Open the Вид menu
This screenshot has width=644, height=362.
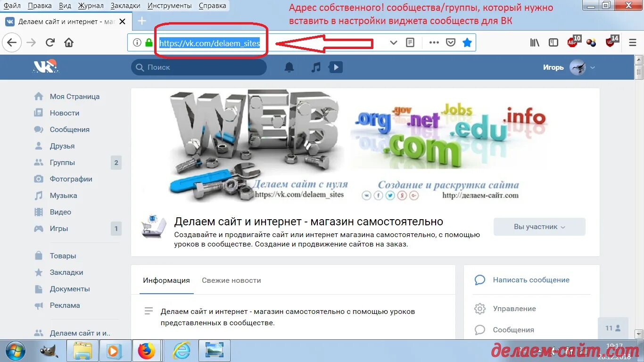pos(65,6)
